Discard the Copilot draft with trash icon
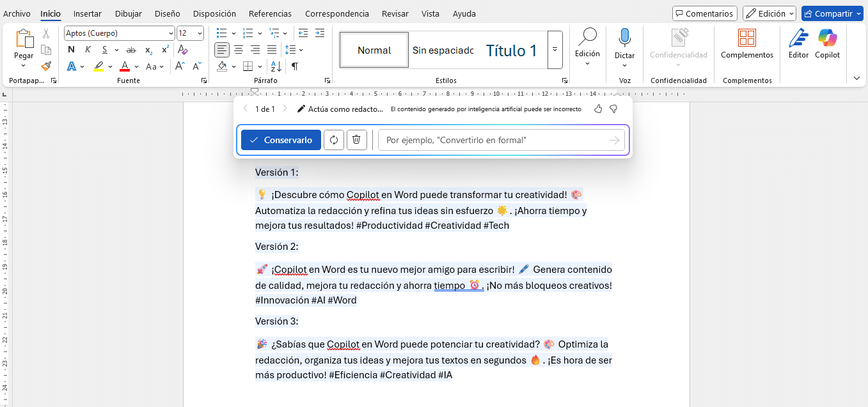This screenshot has width=868, height=407. tap(357, 140)
